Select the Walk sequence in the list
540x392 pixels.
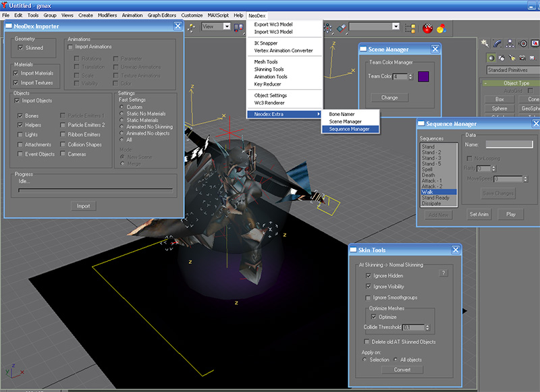439,192
